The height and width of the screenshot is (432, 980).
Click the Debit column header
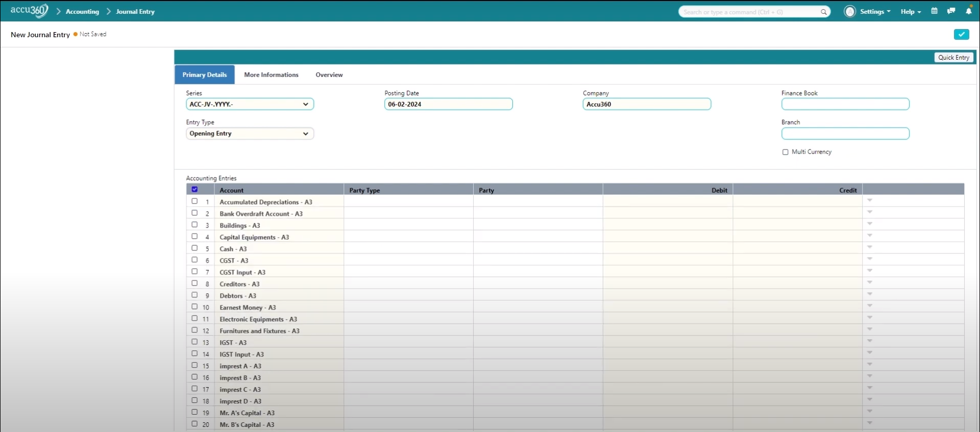coord(668,190)
